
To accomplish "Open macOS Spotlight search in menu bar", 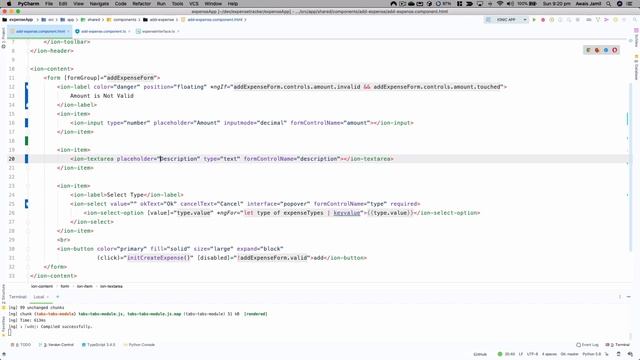I will 609,4.
